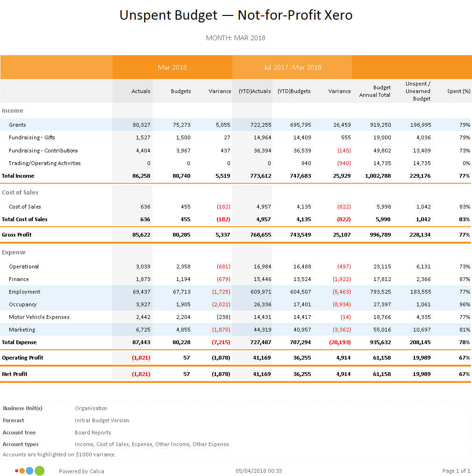
Task: Click Gross Profit annual total 996,789
Action: pos(380,235)
